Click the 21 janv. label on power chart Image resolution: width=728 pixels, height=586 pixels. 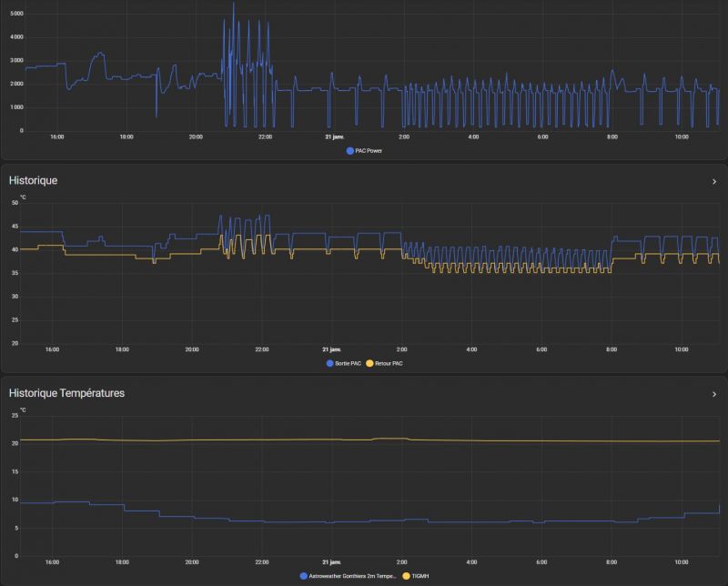333,136
